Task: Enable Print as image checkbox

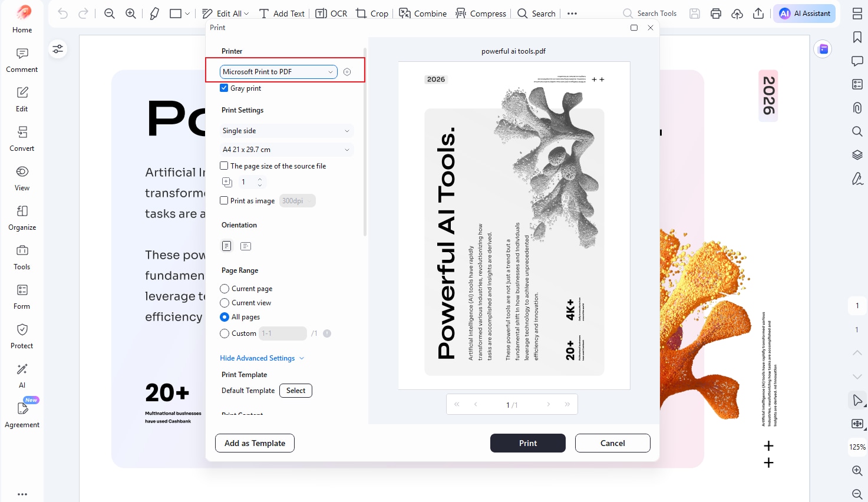Action: [224, 200]
